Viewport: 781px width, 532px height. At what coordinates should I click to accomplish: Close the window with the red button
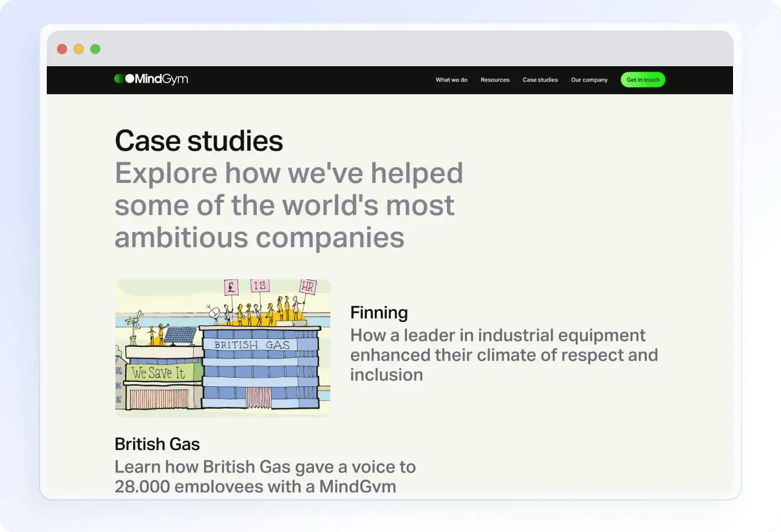tap(62, 49)
